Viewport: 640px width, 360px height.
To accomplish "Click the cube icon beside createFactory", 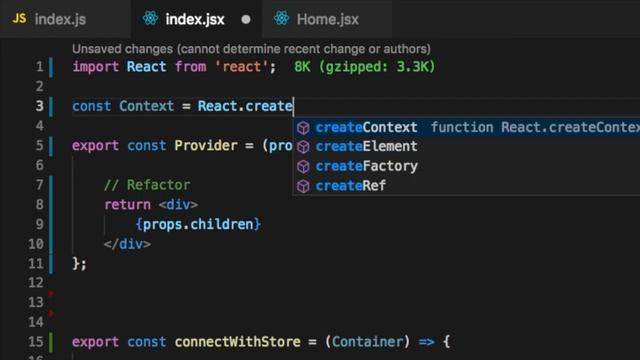I will click(x=303, y=167).
